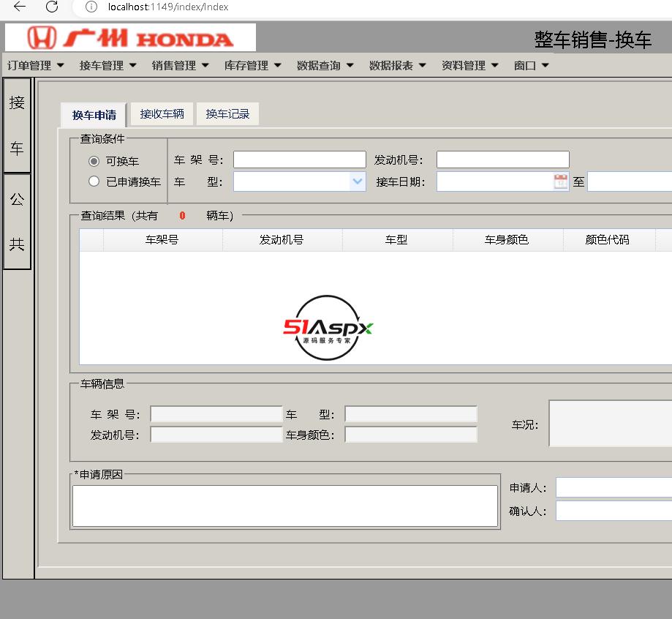The height and width of the screenshot is (619, 672).
Task: Select the 可换车 radio option
Action: (94, 161)
